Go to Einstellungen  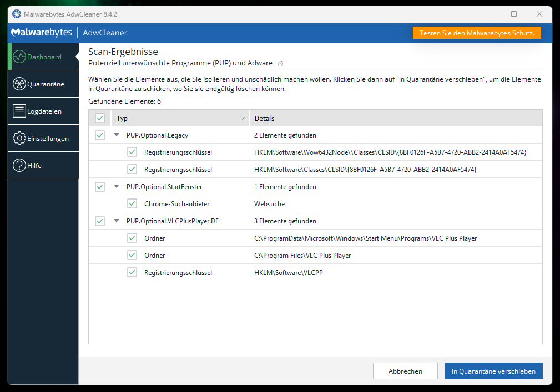[43, 138]
